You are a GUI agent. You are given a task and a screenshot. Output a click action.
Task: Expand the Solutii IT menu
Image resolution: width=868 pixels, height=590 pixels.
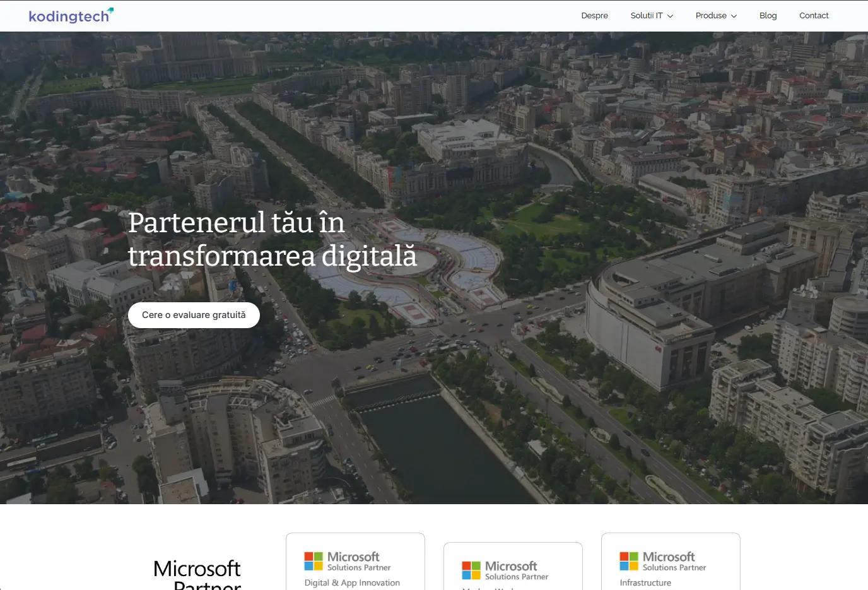click(x=652, y=16)
